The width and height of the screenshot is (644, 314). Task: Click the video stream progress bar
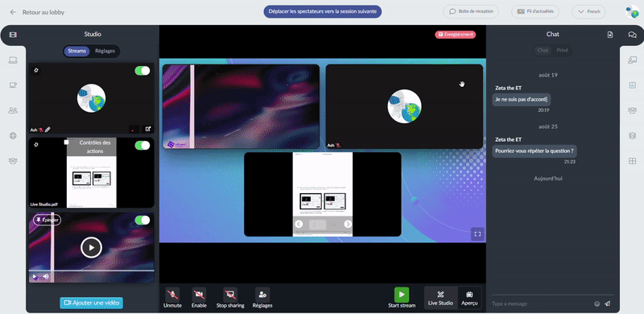coord(91,271)
